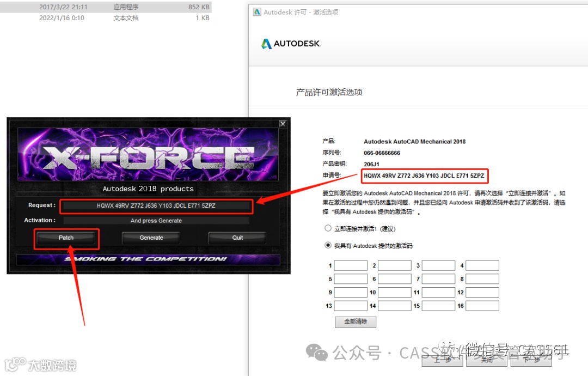Viewport: 588px width, 376px height.
Task: Click the 关闭 button in Autodesk dialog
Action: point(487,360)
